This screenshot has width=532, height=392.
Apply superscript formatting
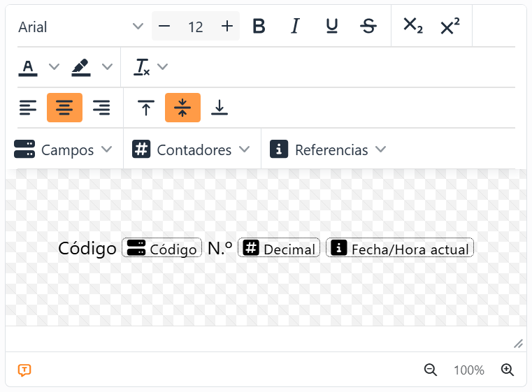pos(450,26)
